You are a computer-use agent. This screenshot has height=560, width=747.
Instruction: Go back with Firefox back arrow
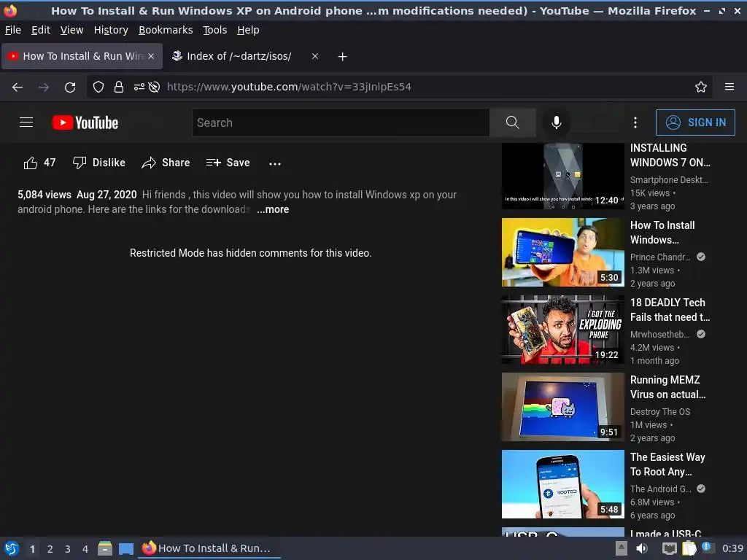pos(18,87)
